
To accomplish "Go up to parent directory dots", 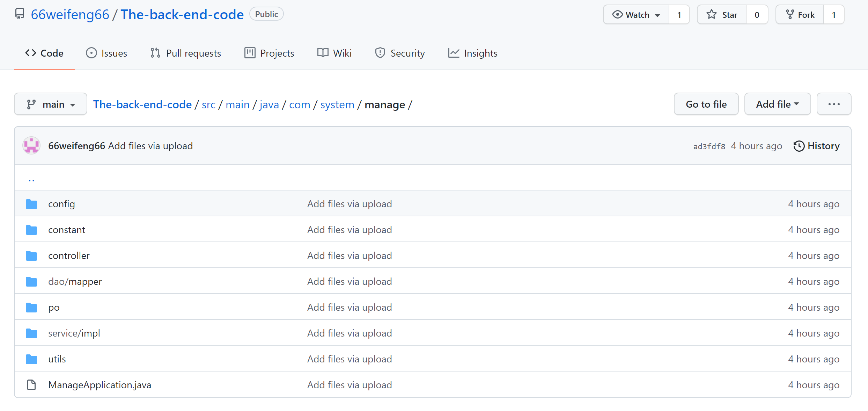I will [x=31, y=180].
